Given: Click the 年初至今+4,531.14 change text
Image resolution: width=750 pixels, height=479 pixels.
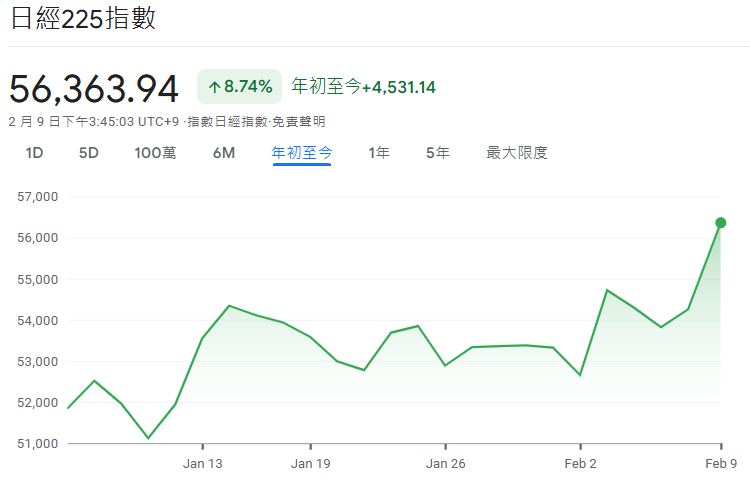Looking at the screenshot, I should (363, 87).
